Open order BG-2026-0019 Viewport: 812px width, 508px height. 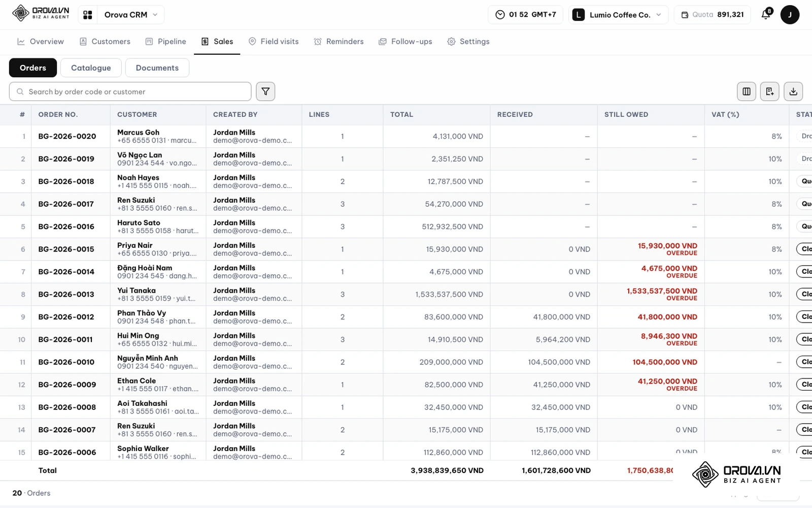[66, 159]
